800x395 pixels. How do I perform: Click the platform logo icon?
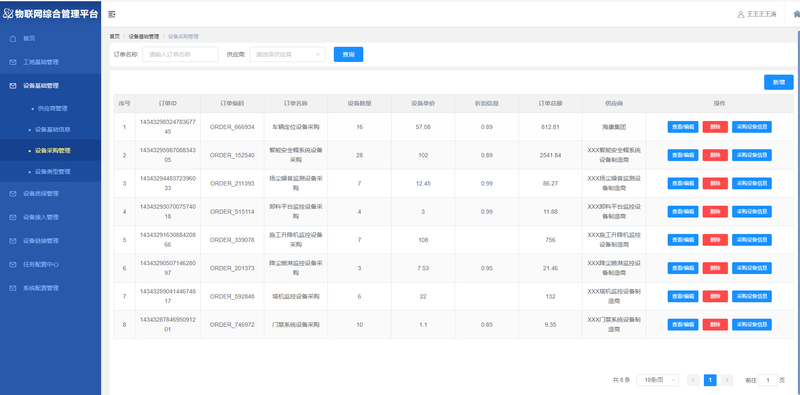click(x=8, y=14)
